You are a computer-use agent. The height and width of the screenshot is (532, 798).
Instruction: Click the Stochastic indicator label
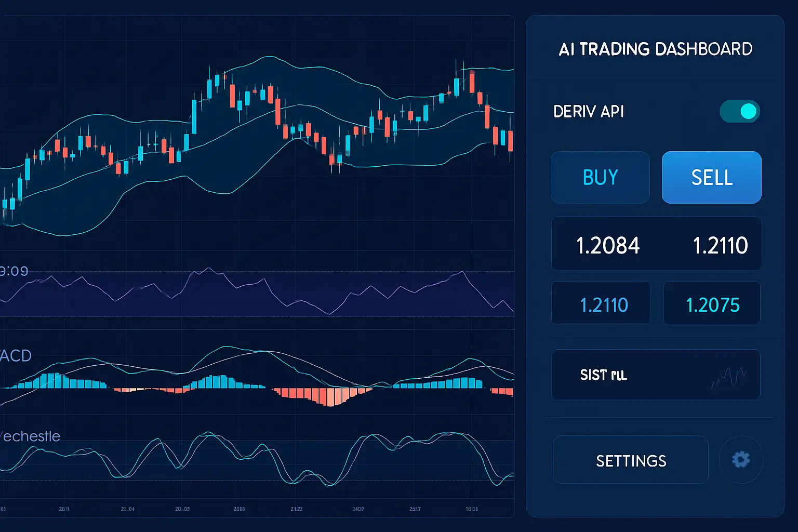30,436
